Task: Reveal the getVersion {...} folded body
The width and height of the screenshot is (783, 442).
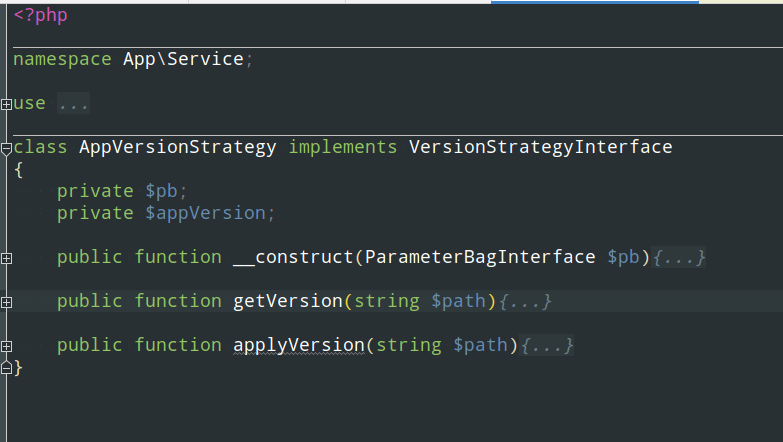Action: coord(525,301)
